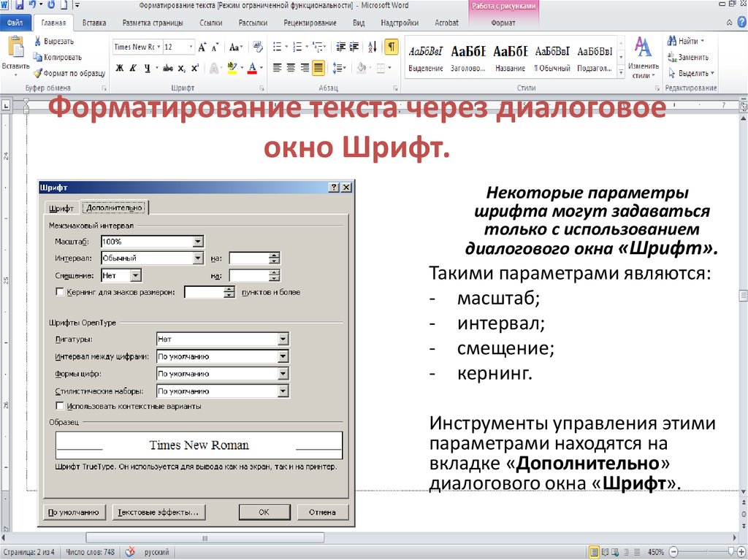Click the Bold (Ж) formatting icon
Image resolution: width=748 pixels, height=560 pixels.
click(118, 68)
